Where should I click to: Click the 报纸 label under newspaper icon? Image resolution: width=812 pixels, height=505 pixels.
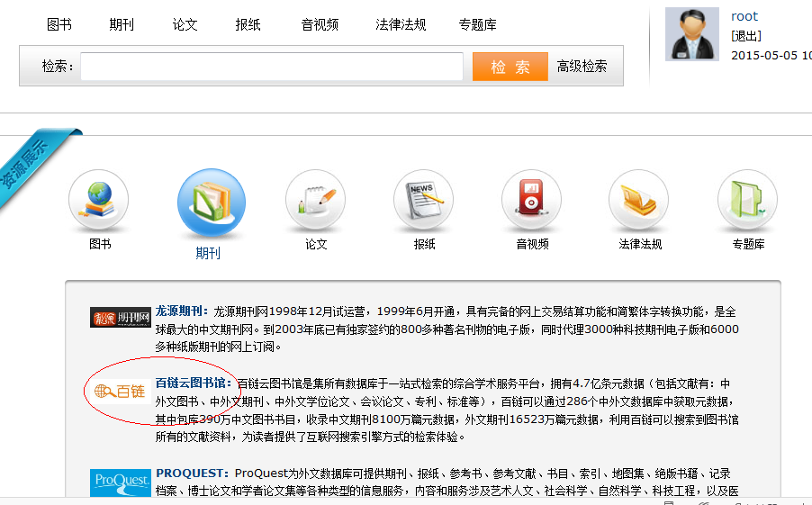click(424, 244)
